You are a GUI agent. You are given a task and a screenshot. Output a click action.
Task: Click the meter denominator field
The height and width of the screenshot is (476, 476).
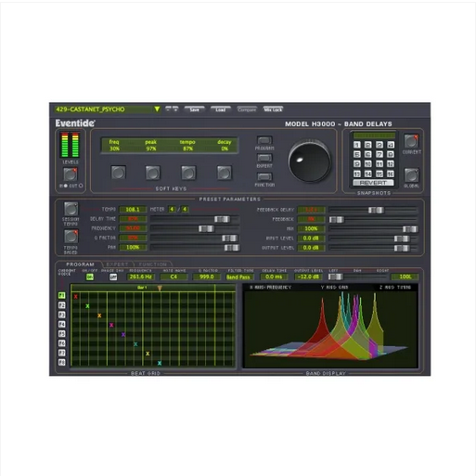pyautogui.click(x=185, y=210)
